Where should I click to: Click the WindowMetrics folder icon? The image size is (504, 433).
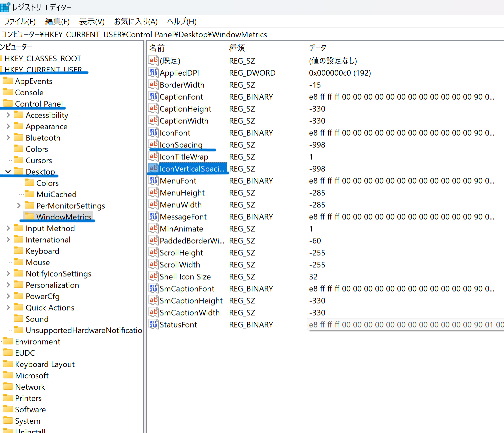(x=29, y=217)
